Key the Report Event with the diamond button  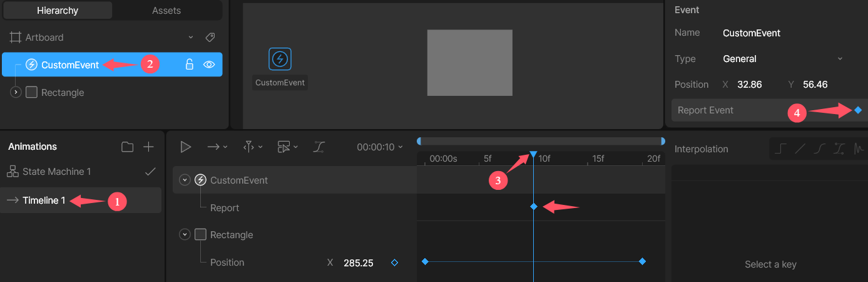click(x=858, y=110)
